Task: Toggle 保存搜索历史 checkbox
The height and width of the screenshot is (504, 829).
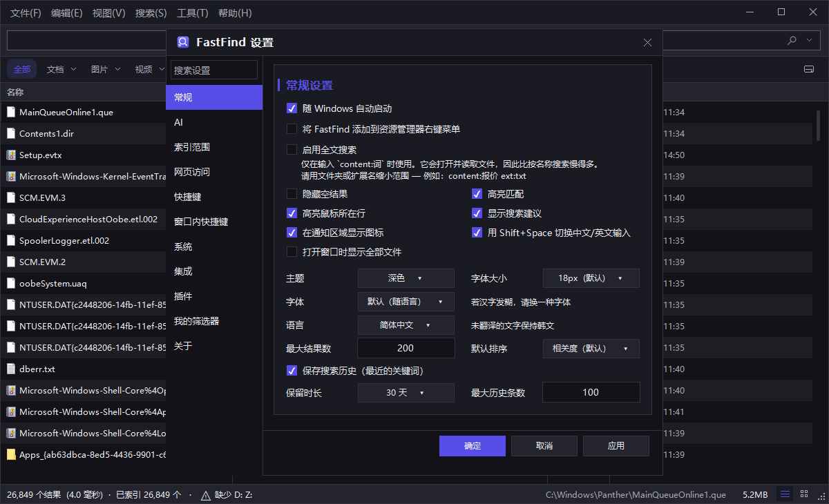Action: click(292, 371)
